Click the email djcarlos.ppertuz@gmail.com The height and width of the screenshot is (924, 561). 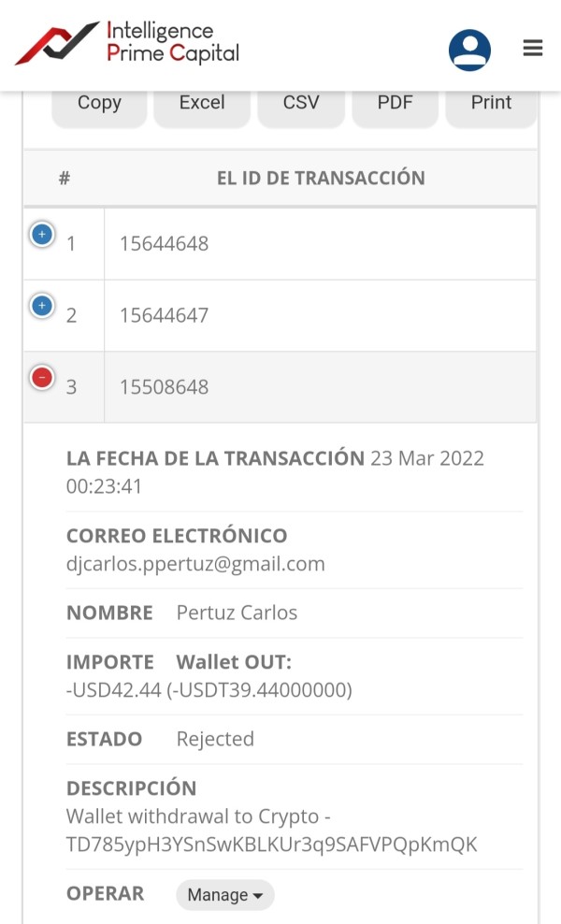(195, 564)
